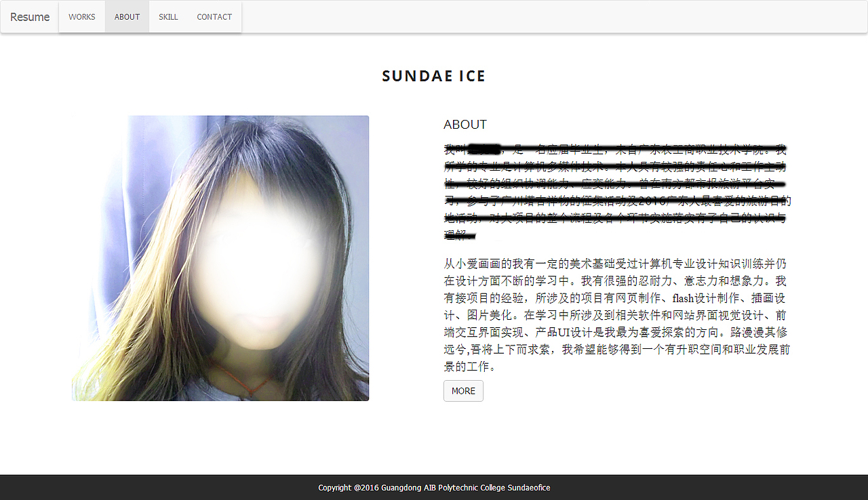The height and width of the screenshot is (500, 868).
Task: Click the Resume brand link
Action: [30, 17]
